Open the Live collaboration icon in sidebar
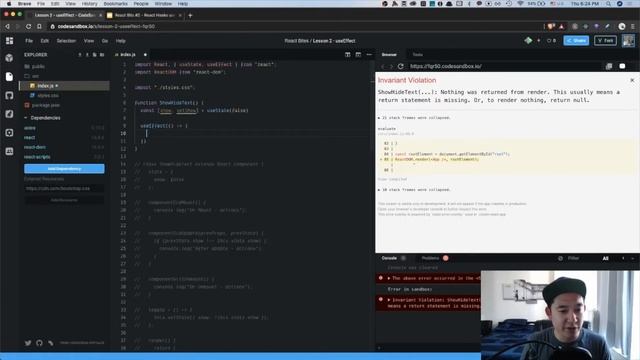The width and height of the screenshot is (640, 360). [9, 151]
